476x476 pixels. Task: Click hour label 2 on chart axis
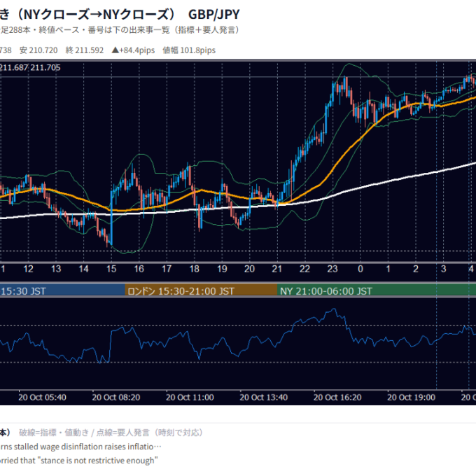pyautogui.click(x=416, y=269)
